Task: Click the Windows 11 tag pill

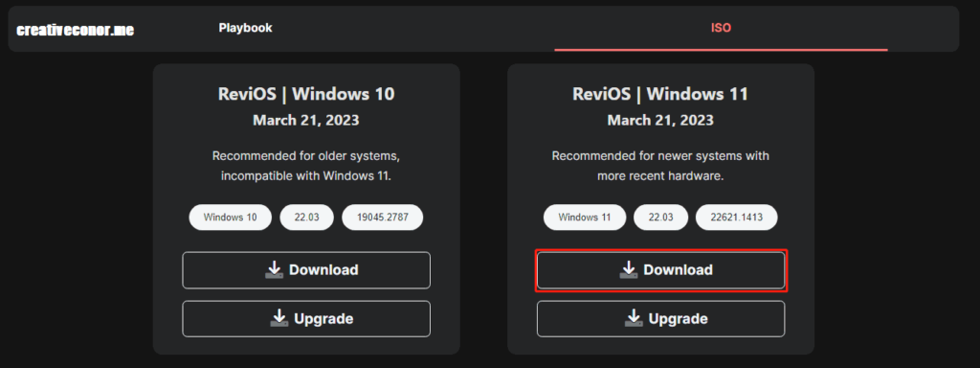Action: pyautogui.click(x=585, y=218)
